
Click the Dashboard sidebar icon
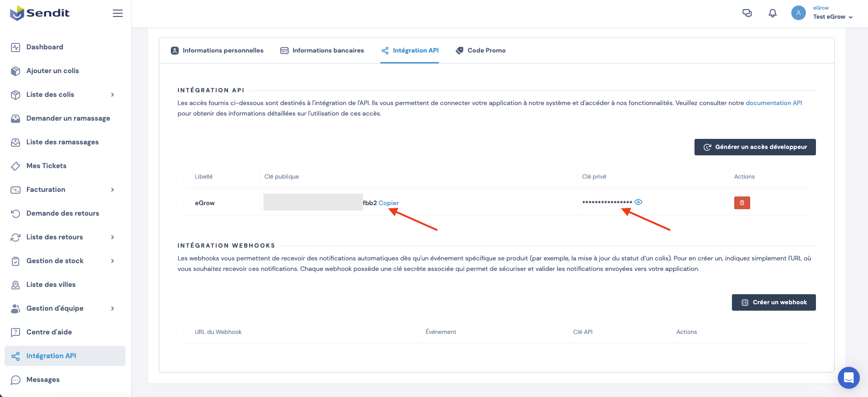click(x=16, y=47)
